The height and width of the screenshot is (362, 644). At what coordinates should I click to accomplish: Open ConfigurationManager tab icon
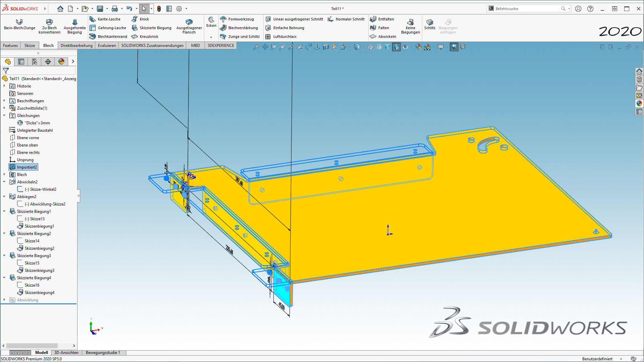(35, 62)
